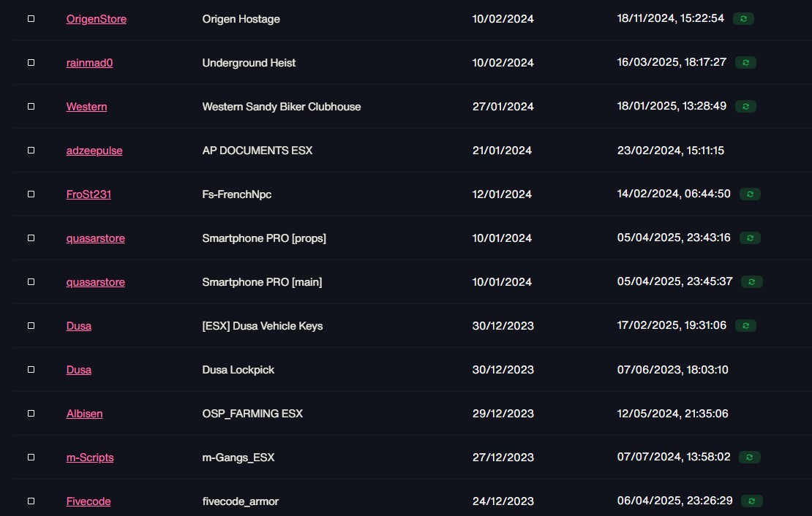Click the refresh icon for Dusa Vehicle Keys
The height and width of the screenshot is (516, 812).
[745, 325]
